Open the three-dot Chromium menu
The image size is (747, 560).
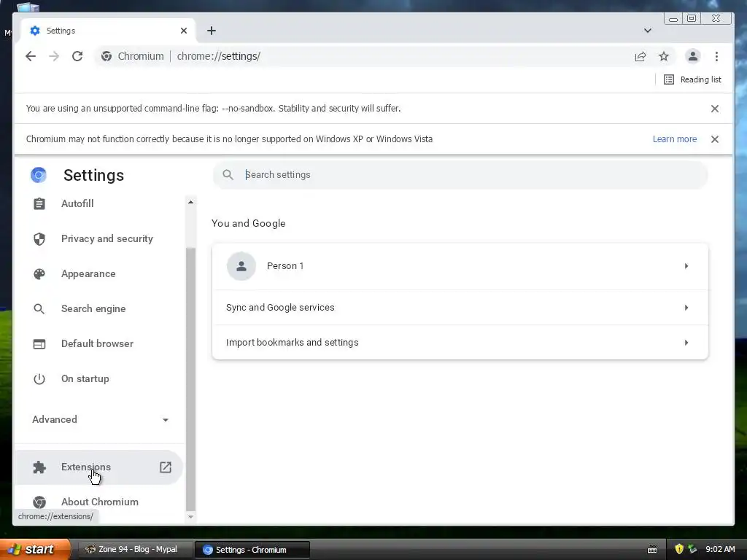tap(716, 56)
